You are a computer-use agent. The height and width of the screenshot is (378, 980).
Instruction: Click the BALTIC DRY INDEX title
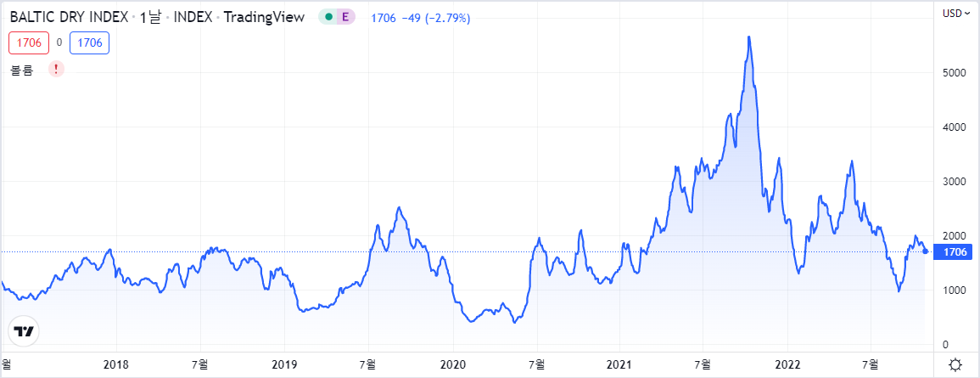(70, 18)
